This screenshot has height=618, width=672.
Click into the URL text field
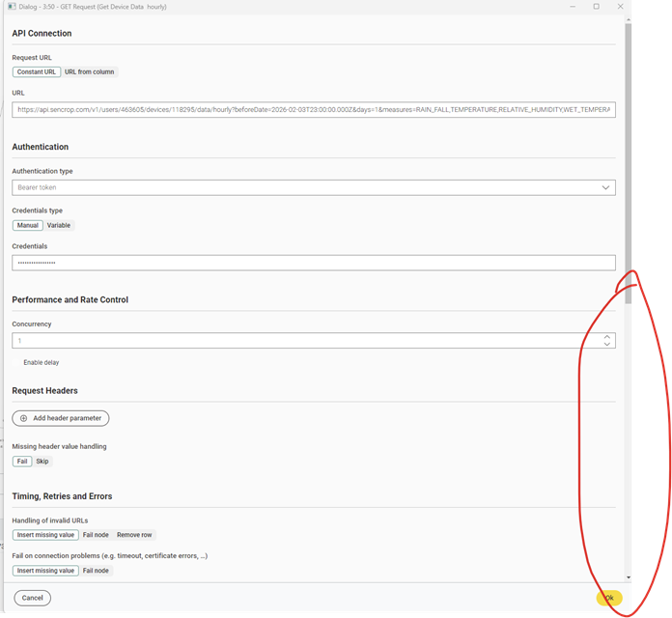tap(313, 110)
